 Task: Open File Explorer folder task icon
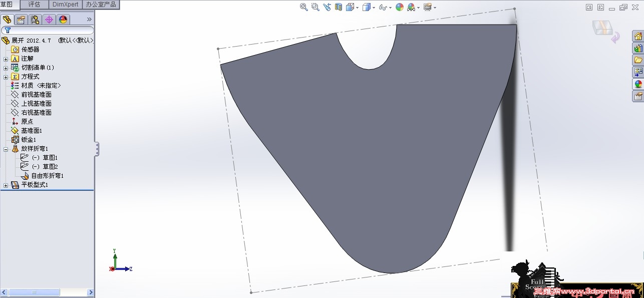pos(638,60)
